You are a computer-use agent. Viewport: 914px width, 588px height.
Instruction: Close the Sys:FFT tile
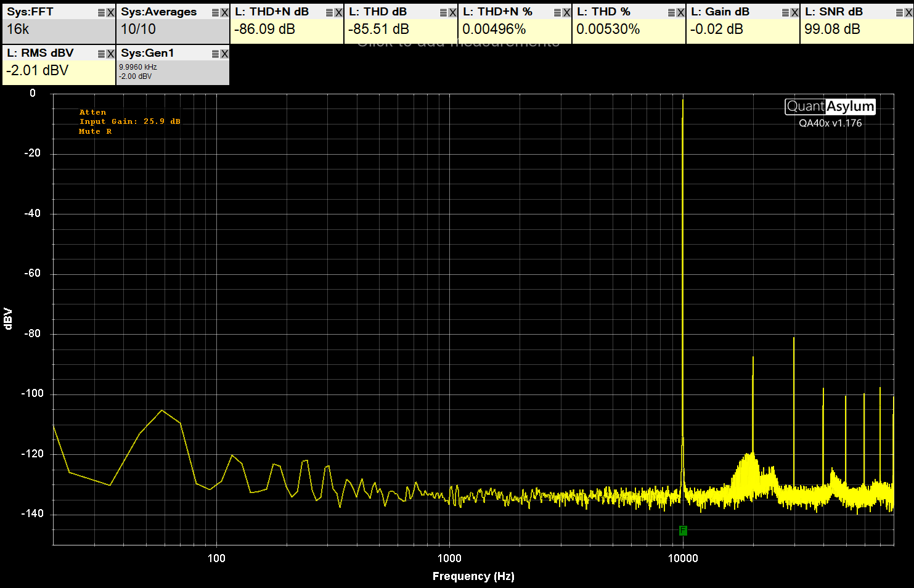click(110, 13)
